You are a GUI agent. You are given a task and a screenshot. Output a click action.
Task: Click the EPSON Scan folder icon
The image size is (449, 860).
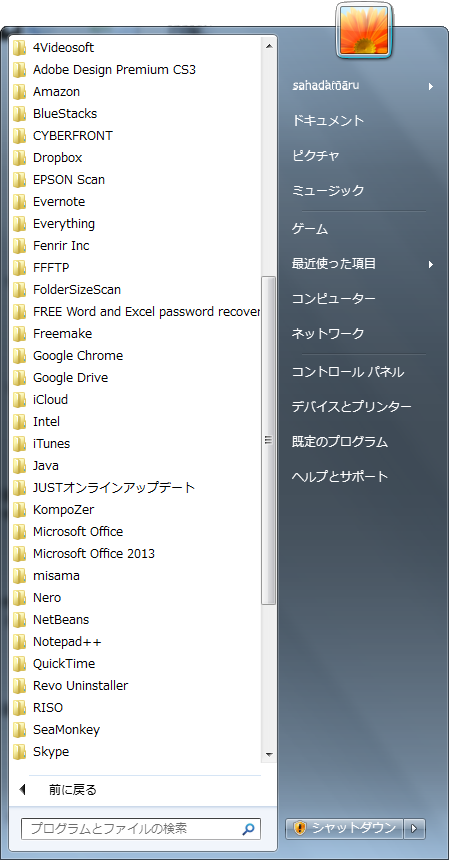click(19, 180)
